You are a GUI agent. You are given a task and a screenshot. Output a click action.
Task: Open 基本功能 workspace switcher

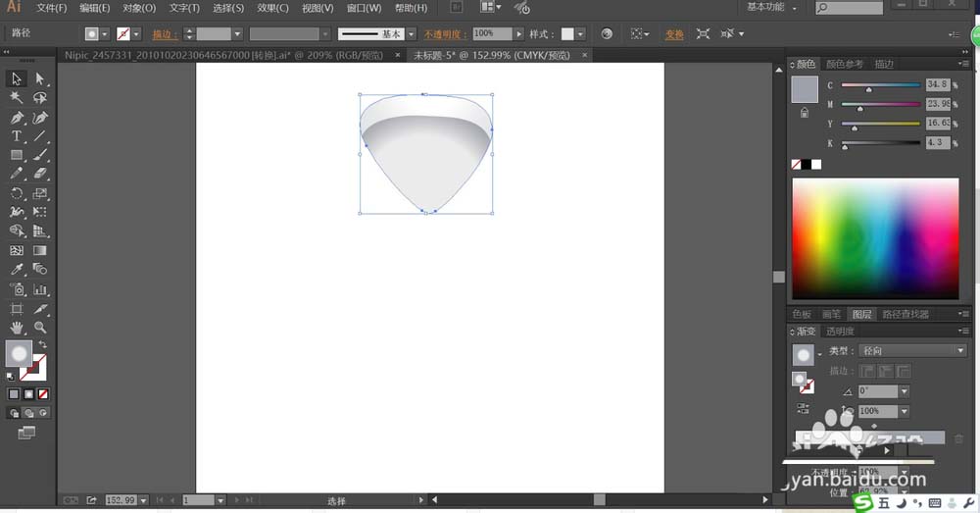772,8
